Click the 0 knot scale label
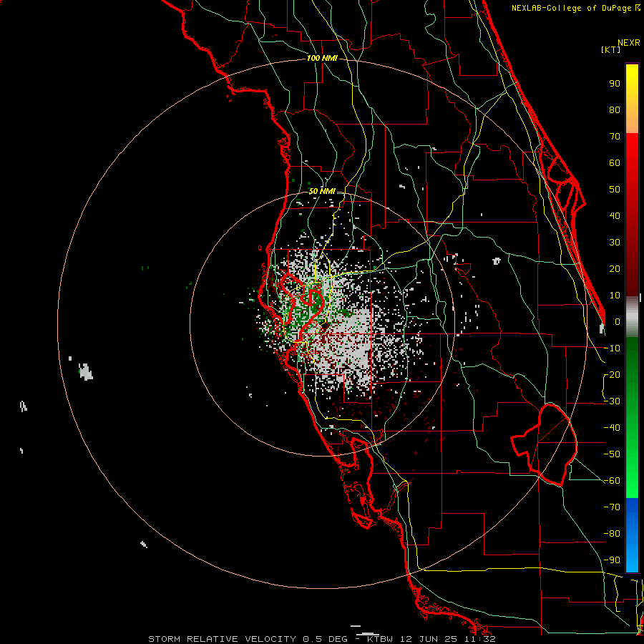The image size is (644, 644). 618,321
